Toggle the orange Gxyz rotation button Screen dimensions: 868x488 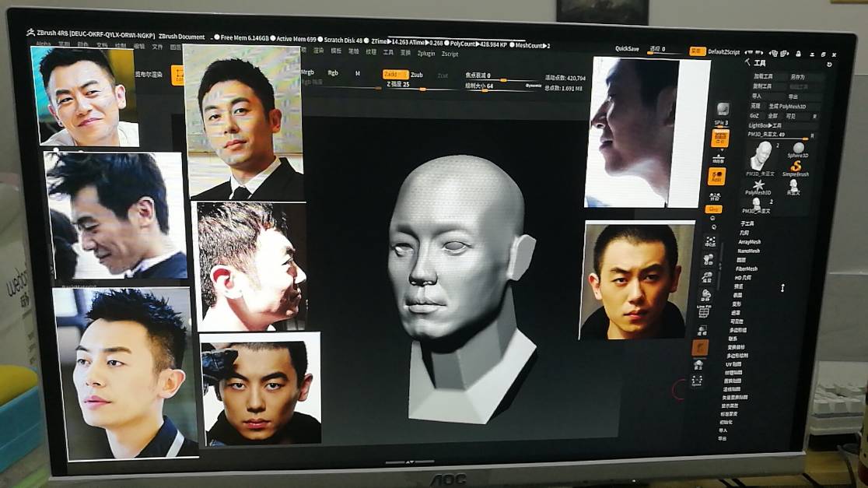tap(713, 209)
